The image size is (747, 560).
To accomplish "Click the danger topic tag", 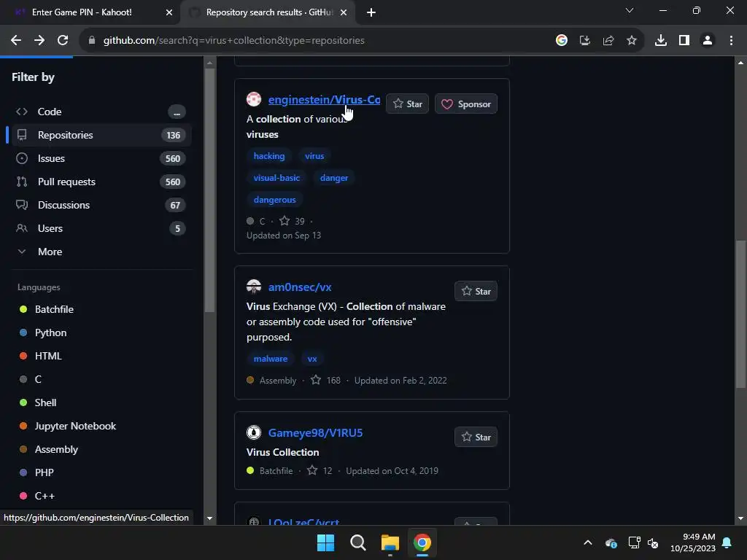I will pos(334,178).
